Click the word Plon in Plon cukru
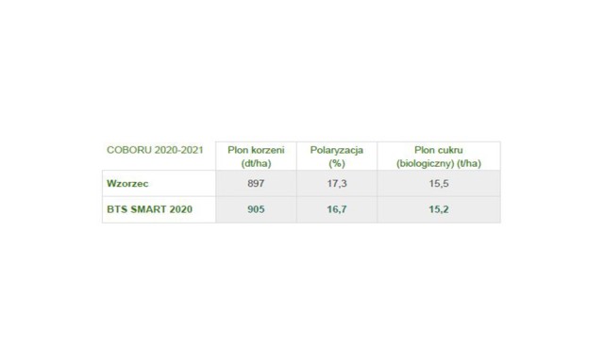 point(424,150)
